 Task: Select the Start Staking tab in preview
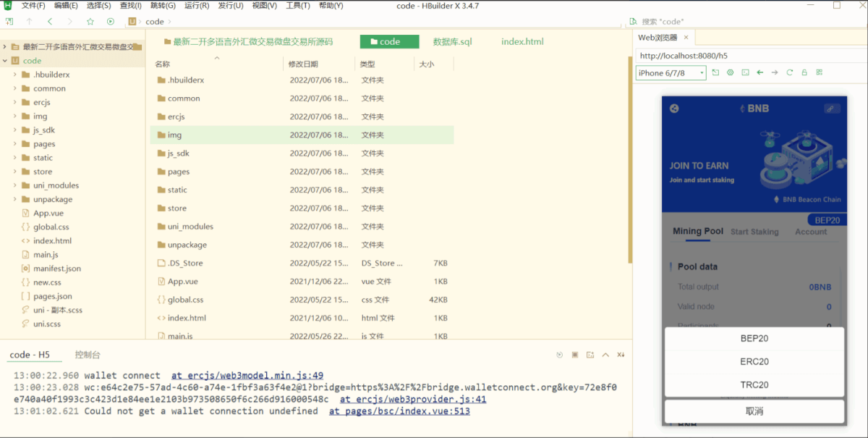[754, 232]
